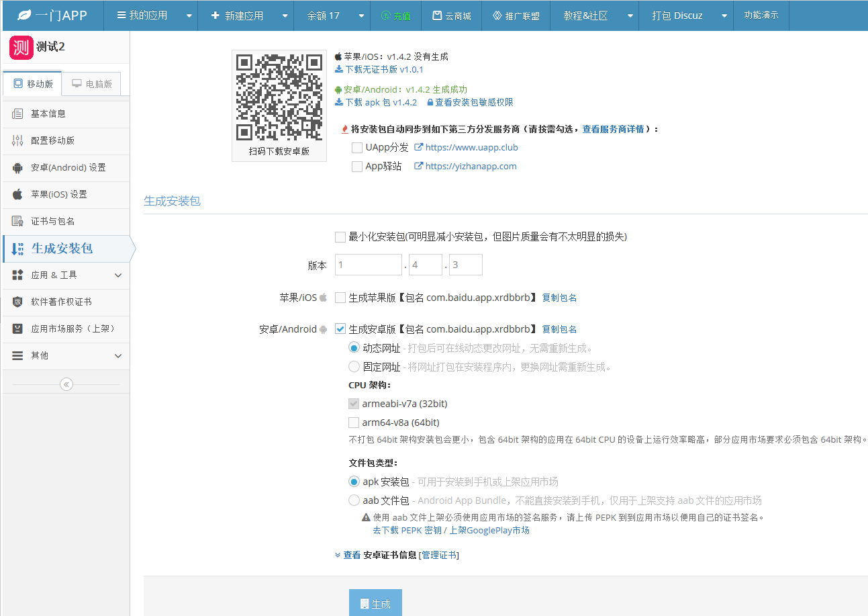Click patch version field showing 3
Image resolution: width=868 pixels, height=616 pixels.
tap(466, 265)
